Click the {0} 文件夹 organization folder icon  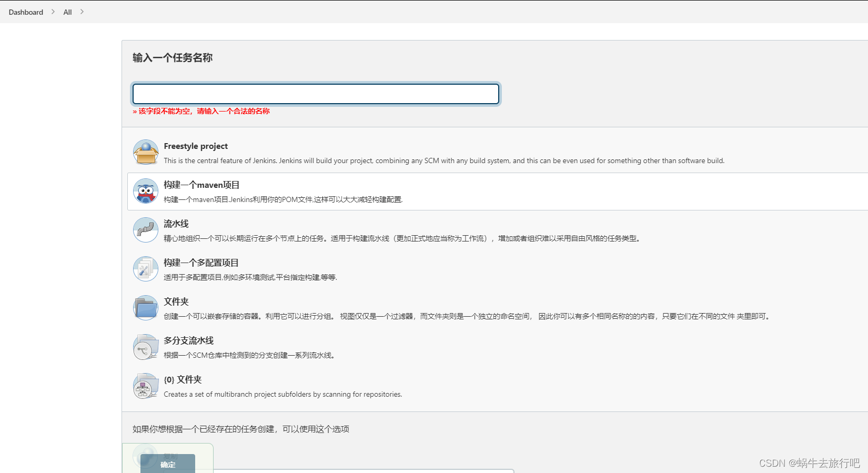(146, 386)
